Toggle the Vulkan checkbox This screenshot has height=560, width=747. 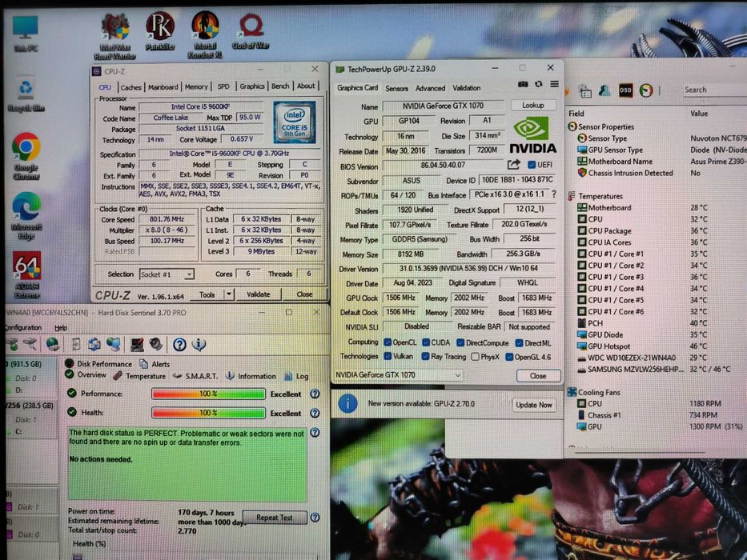pos(388,356)
